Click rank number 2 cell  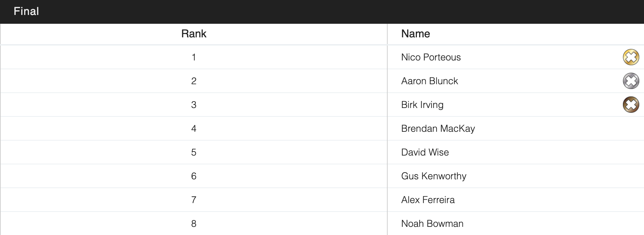[194, 81]
